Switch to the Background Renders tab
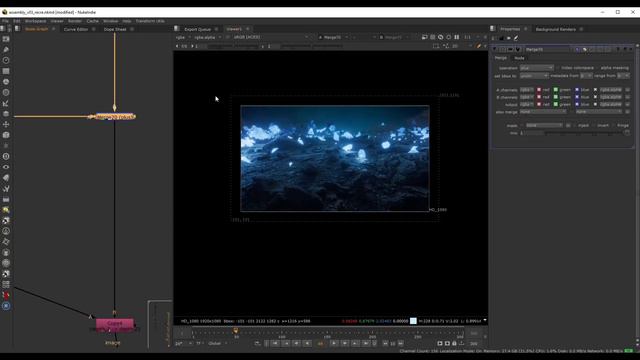The width and height of the screenshot is (640, 360). (x=556, y=29)
